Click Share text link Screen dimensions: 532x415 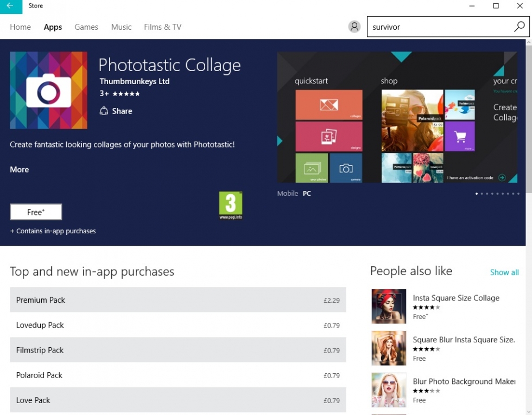[122, 111]
